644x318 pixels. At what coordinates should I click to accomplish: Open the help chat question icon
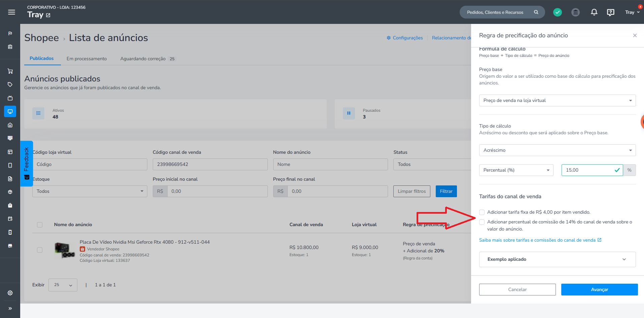point(611,12)
